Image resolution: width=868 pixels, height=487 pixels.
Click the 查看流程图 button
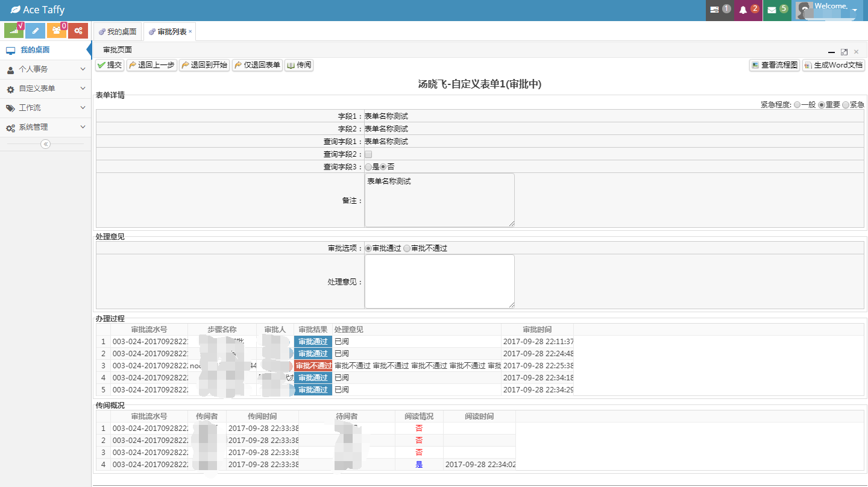click(x=775, y=65)
